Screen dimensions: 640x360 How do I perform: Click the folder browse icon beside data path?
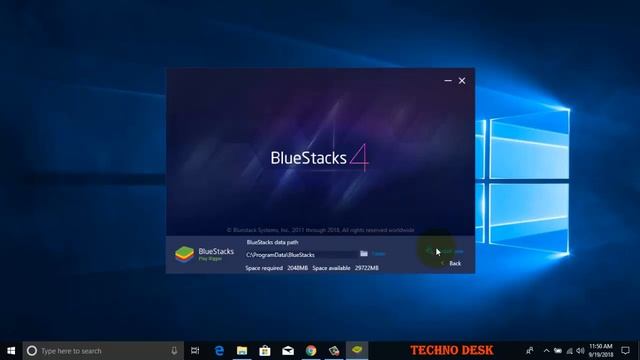pos(364,253)
